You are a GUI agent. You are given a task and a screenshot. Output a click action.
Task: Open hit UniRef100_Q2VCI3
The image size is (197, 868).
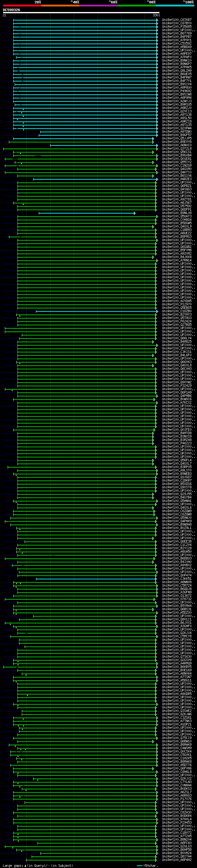click(x=177, y=111)
